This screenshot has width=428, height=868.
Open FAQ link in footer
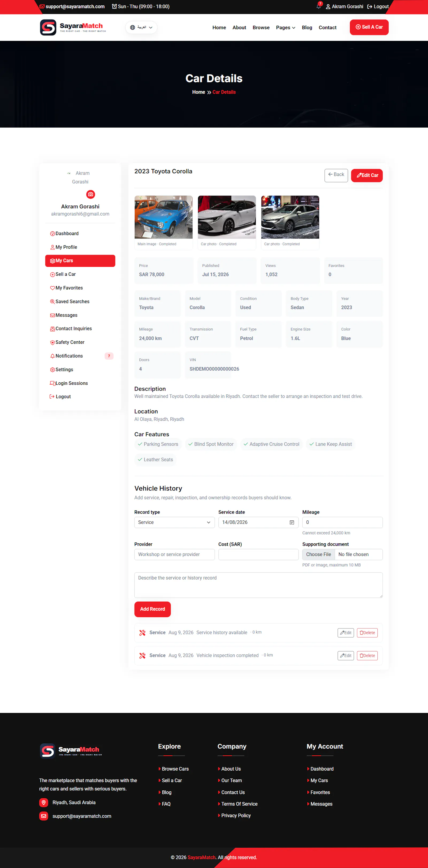[166, 804]
